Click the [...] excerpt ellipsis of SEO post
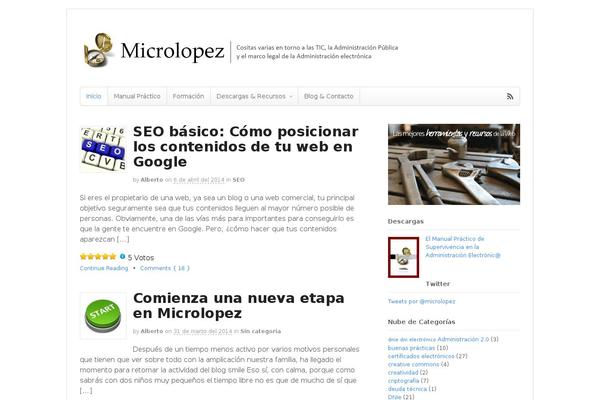This screenshot has height=400, width=600. pos(123,239)
